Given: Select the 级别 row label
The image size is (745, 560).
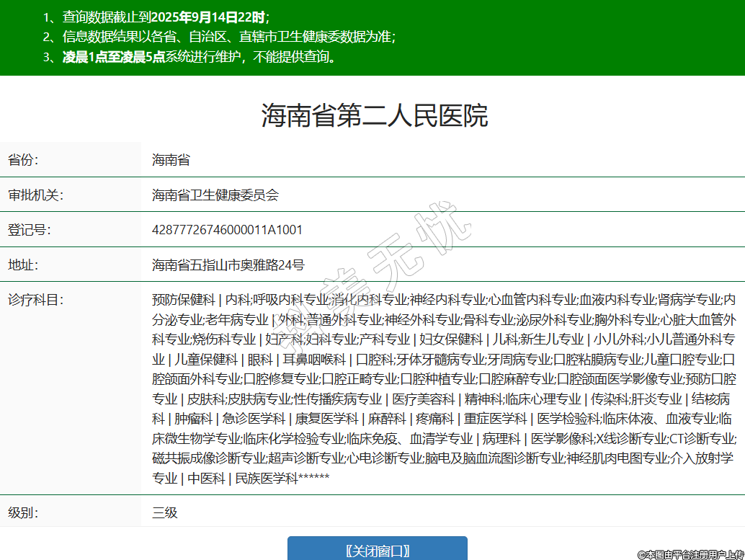Looking at the screenshot, I should [23, 513].
